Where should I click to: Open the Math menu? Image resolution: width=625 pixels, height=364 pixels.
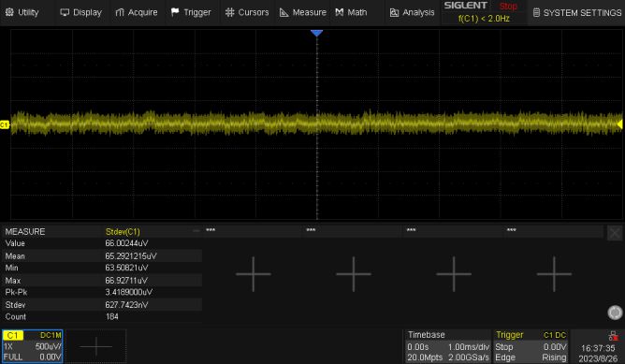click(x=351, y=12)
